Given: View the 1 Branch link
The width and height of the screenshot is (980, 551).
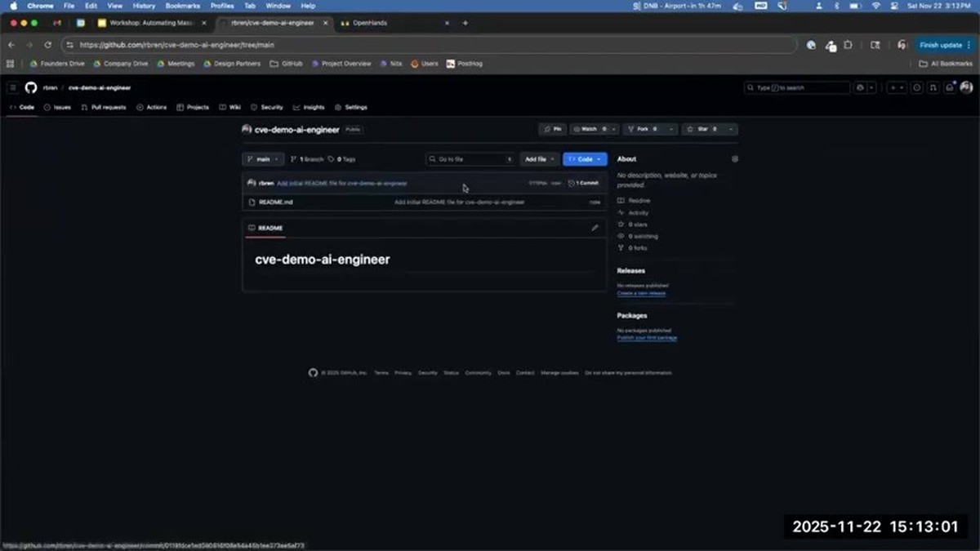Looking at the screenshot, I should click(307, 159).
